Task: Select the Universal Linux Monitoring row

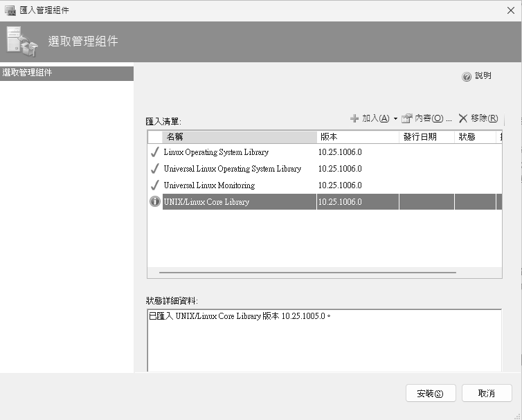Action: [325, 185]
